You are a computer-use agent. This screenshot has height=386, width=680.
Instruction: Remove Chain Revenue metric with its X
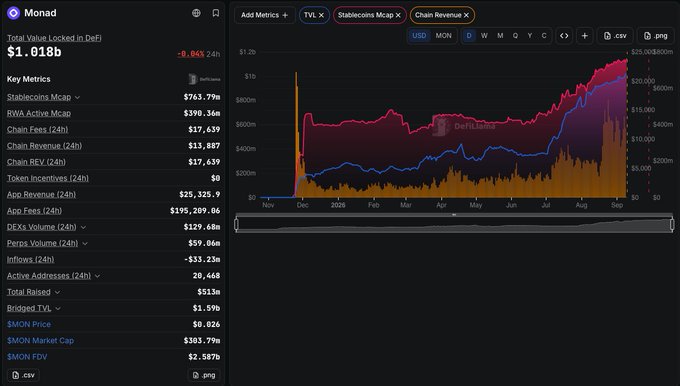(466, 15)
